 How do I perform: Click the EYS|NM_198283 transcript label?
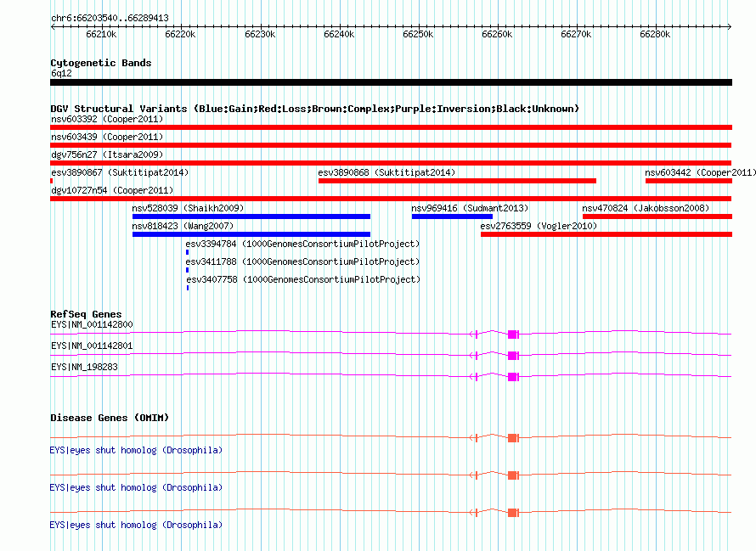tap(84, 367)
